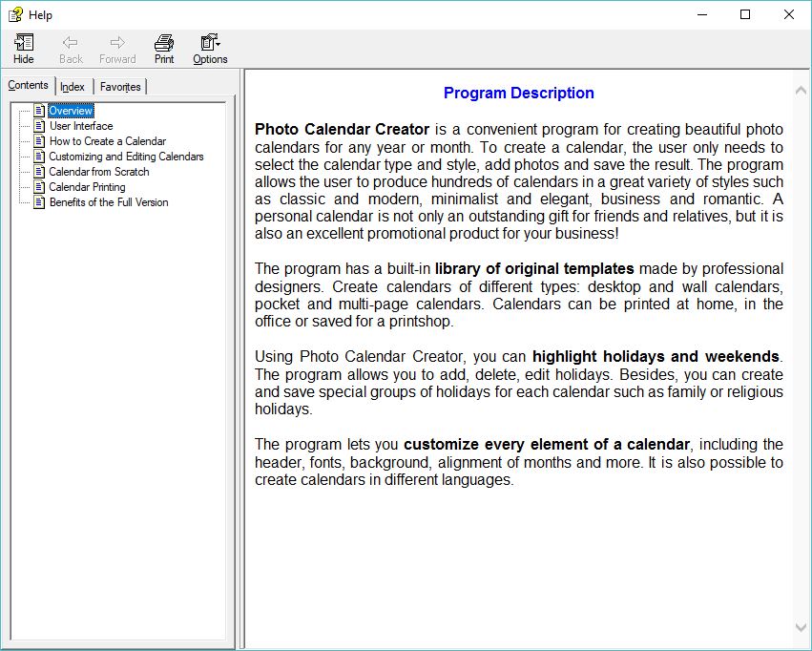This screenshot has width=812, height=651.
Task: Click the scroll down arrow in content pane
Action: pos(801,628)
